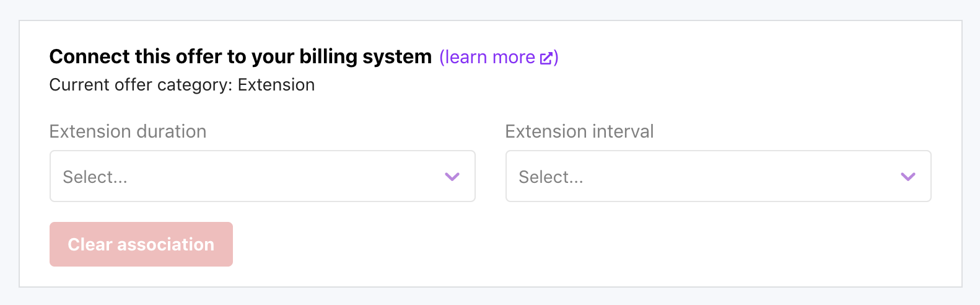The width and height of the screenshot is (980, 305).
Task: Click the Extension duration field label
Action: [128, 131]
